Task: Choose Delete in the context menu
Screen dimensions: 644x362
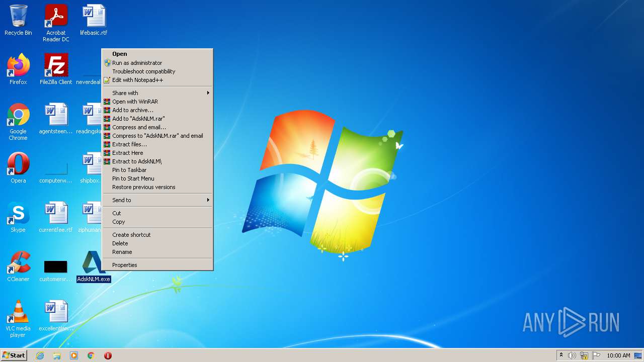Action: [157, 243]
